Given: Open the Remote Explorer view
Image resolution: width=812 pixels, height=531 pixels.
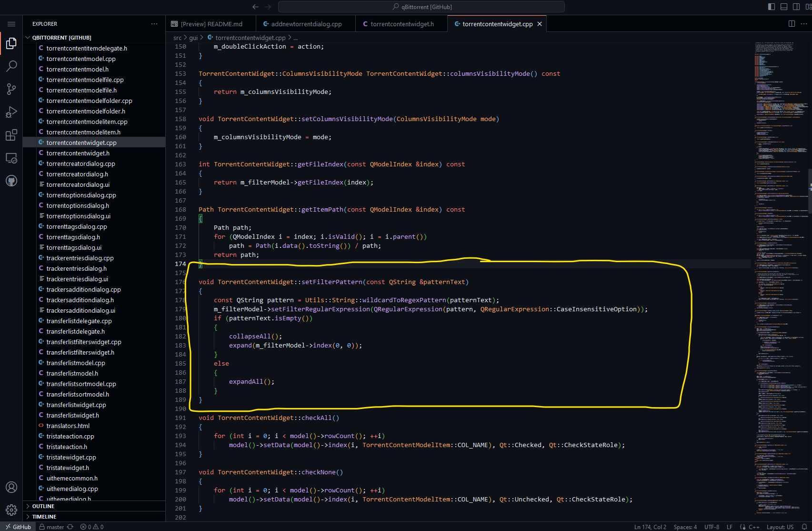Looking at the screenshot, I should click(11, 158).
